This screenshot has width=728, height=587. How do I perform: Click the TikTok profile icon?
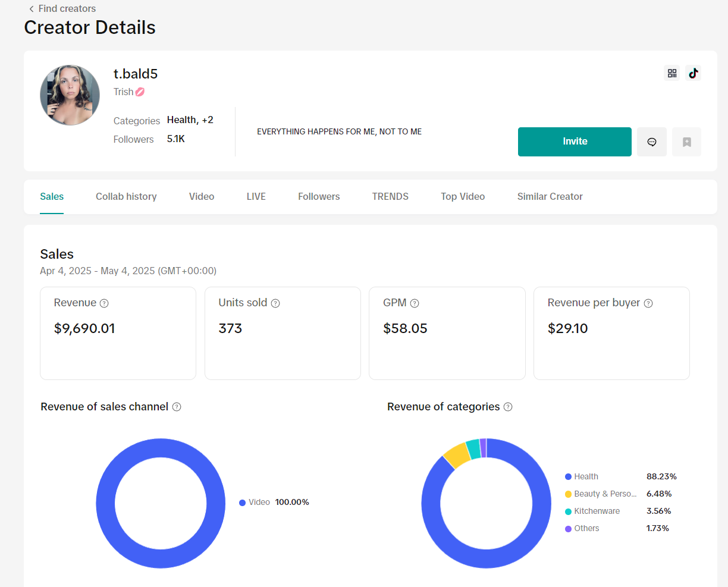tap(693, 73)
